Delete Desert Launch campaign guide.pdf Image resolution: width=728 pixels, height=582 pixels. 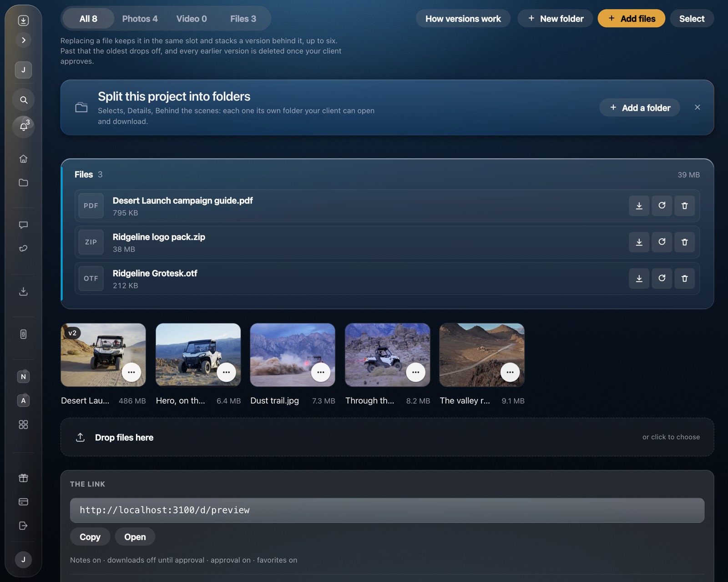point(685,206)
